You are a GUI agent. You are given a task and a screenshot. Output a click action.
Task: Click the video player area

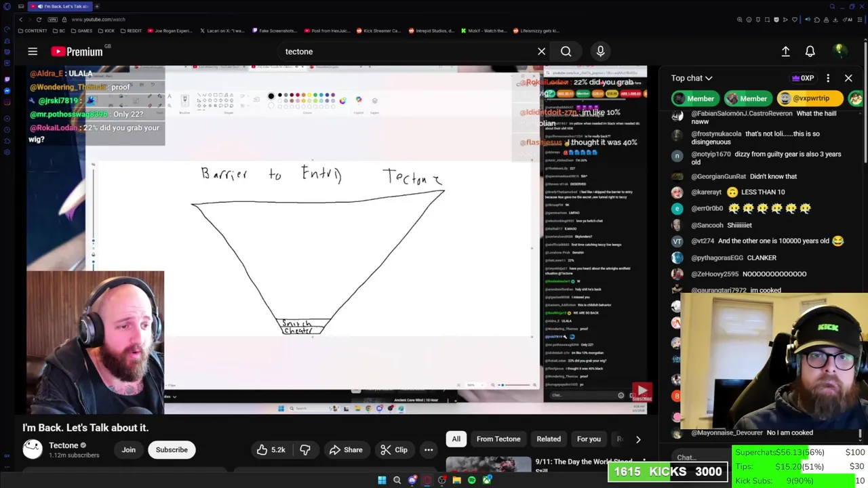[x=336, y=240]
